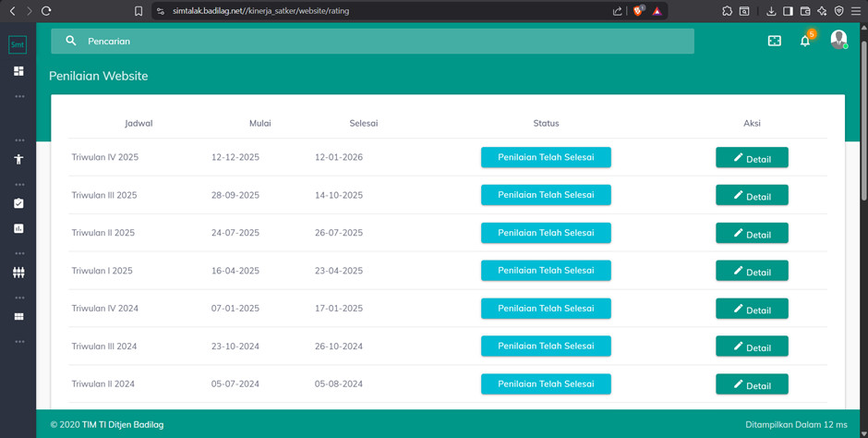Toggle fullscreen using the header expand icon
The image size is (868, 438).
click(775, 41)
